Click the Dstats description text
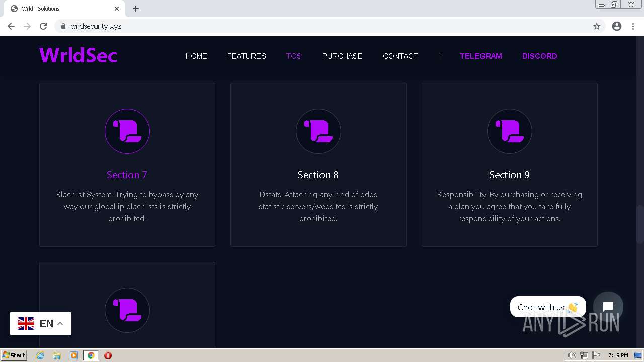 click(318, 207)
